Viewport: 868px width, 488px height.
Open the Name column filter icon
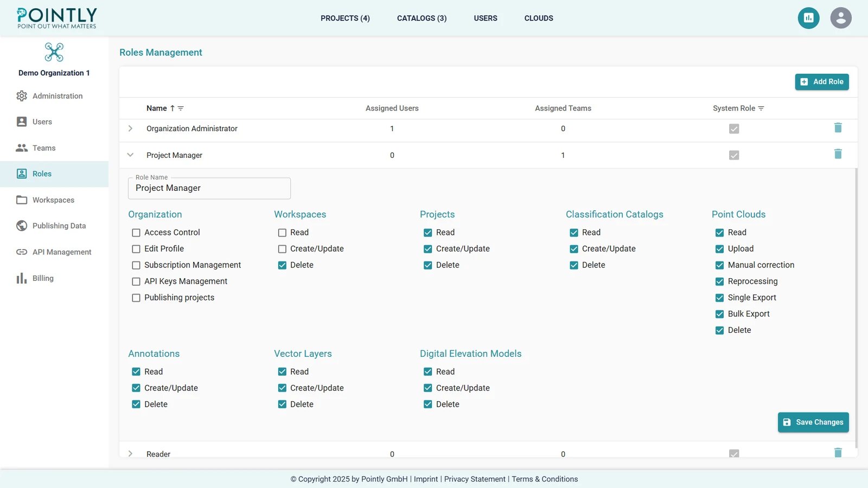pos(181,108)
